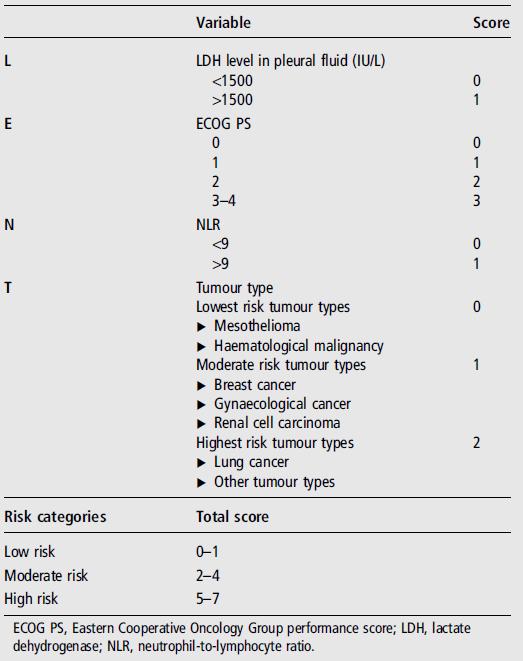Image resolution: width=523 pixels, height=661 pixels.
Task: Click the Lowest risk tumour types label
Action: tap(273, 307)
